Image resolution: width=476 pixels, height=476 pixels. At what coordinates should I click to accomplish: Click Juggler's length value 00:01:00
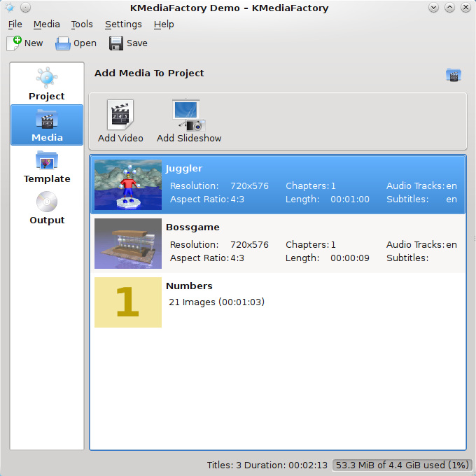[x=350, y=199]
